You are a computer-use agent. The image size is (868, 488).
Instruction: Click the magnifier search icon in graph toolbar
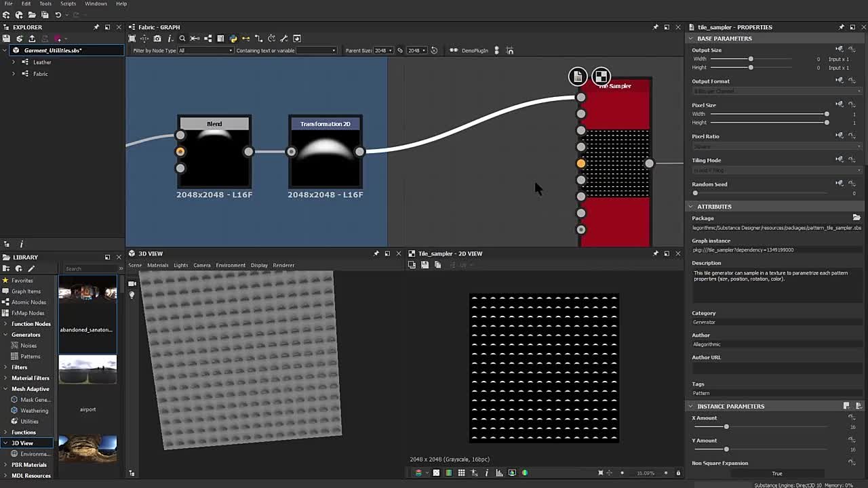(182, 39)
